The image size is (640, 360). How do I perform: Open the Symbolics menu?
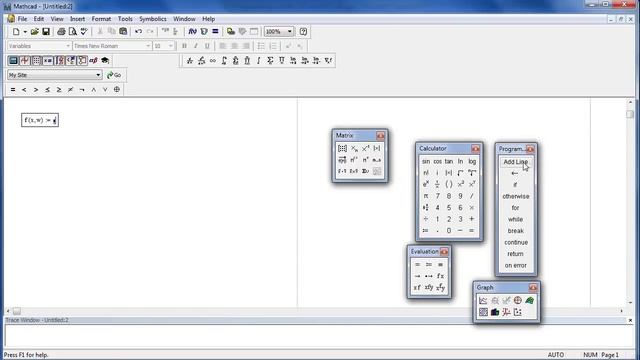[153, 19]
